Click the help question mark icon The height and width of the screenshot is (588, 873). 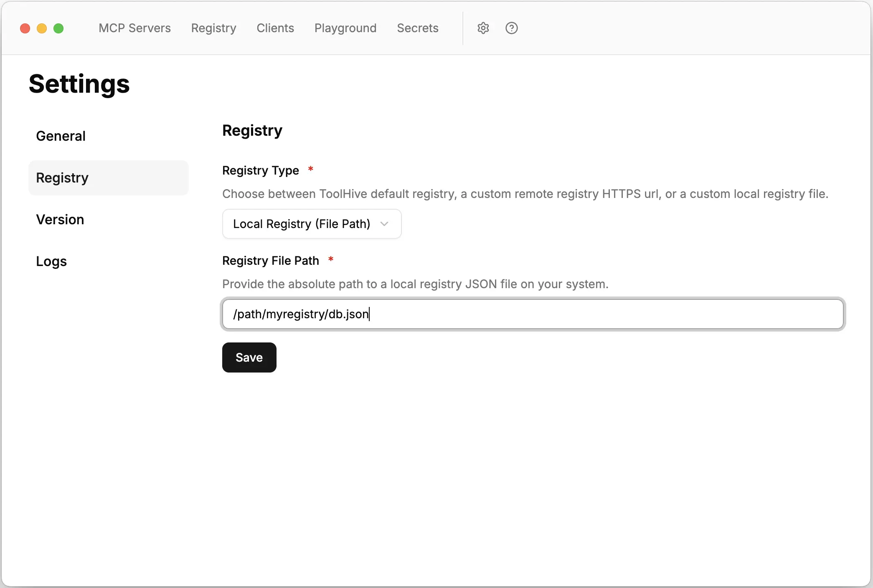pos(511,28)
